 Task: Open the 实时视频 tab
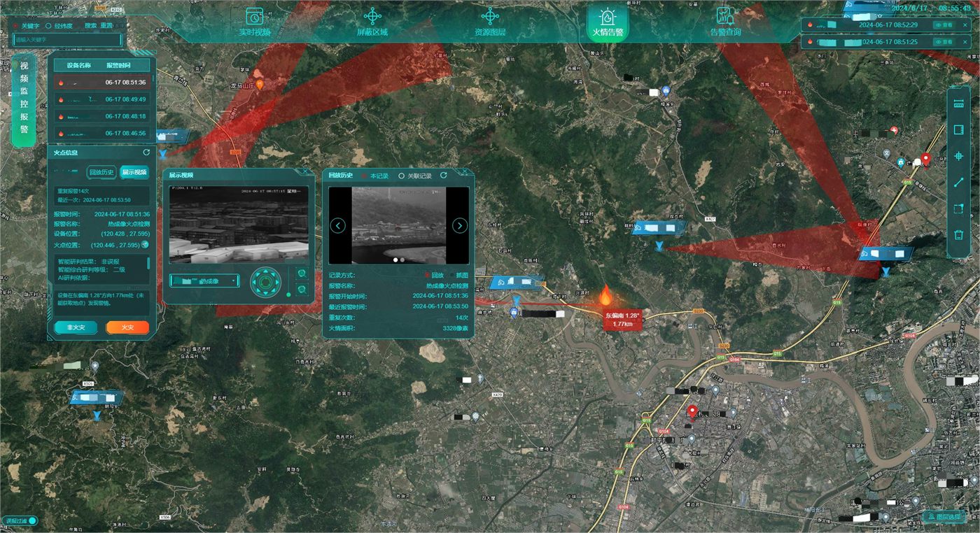tap(254, 23)
